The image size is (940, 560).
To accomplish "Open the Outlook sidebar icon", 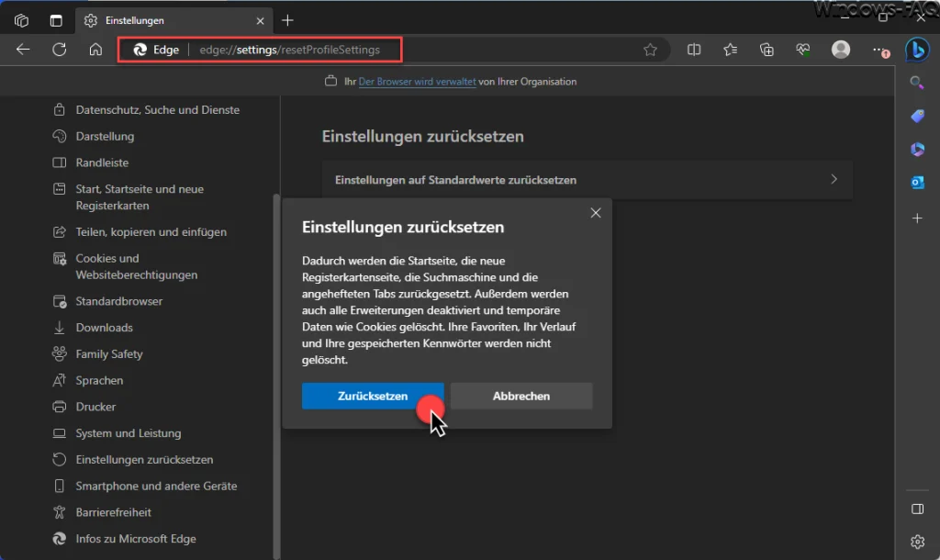I will coord(917,183).
